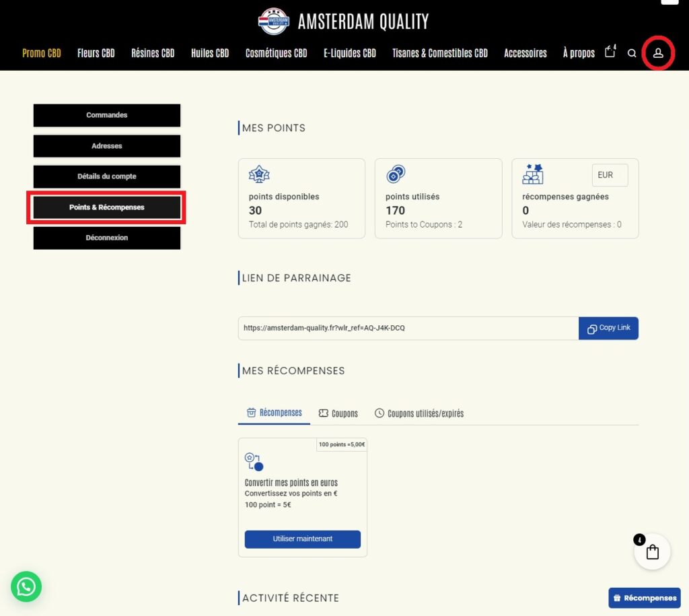The image size is (689, 616).
Task: Click the user account icon in header
Action: pos(658,53)
